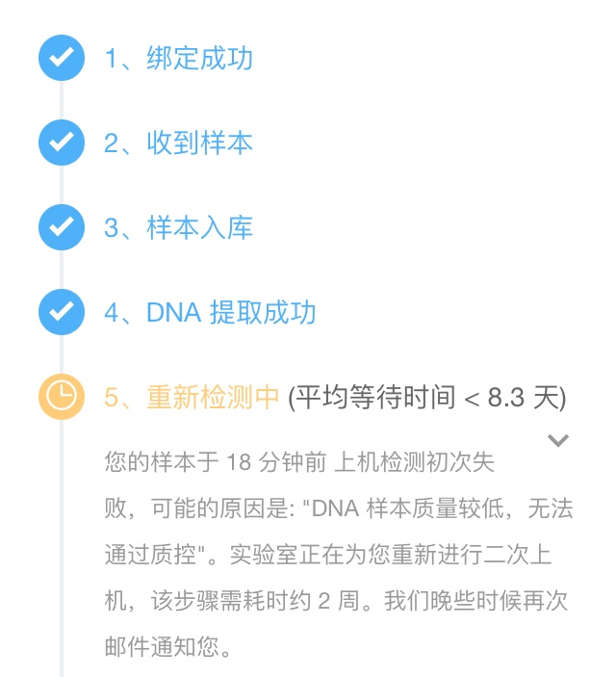Click the checkmark icon beside 样本入库

[x=62, y=227]
